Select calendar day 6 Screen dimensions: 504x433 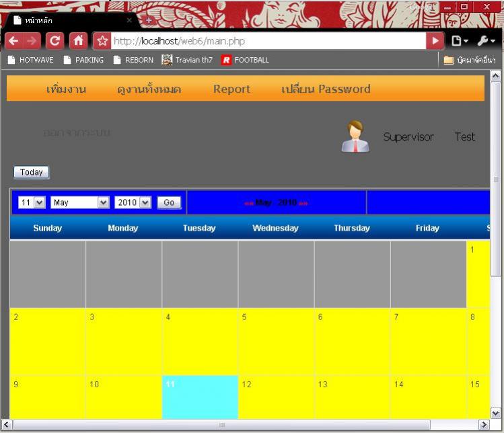pyautogui.click(x=353, y=341)
